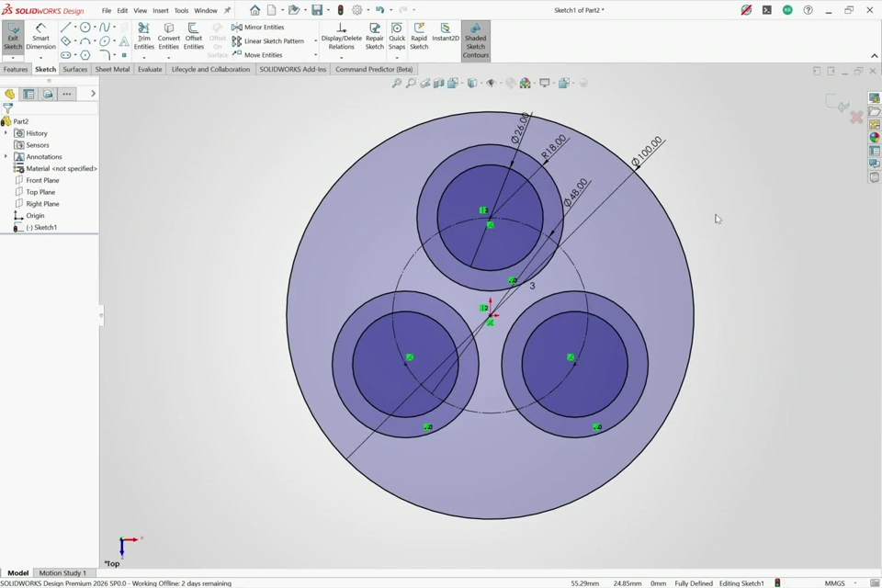
Task: Toggle Instant2D mode
Action: click(446, 34)
